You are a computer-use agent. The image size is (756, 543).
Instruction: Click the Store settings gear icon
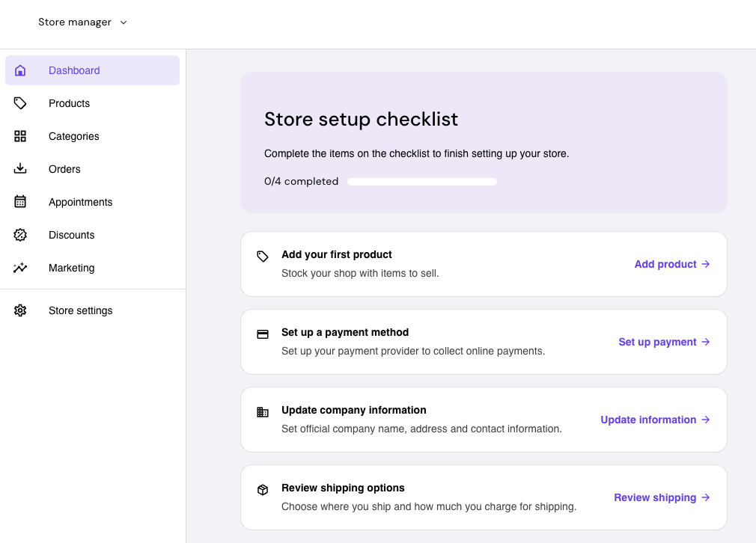click(x=19, y=310)
